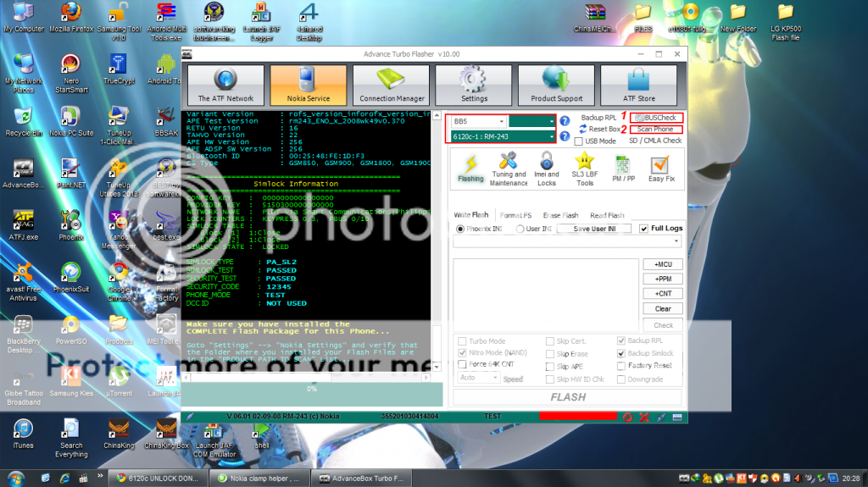Open Phoenix desktop shortcut
This screenshot has height=487, width=868.
point(71,225)
